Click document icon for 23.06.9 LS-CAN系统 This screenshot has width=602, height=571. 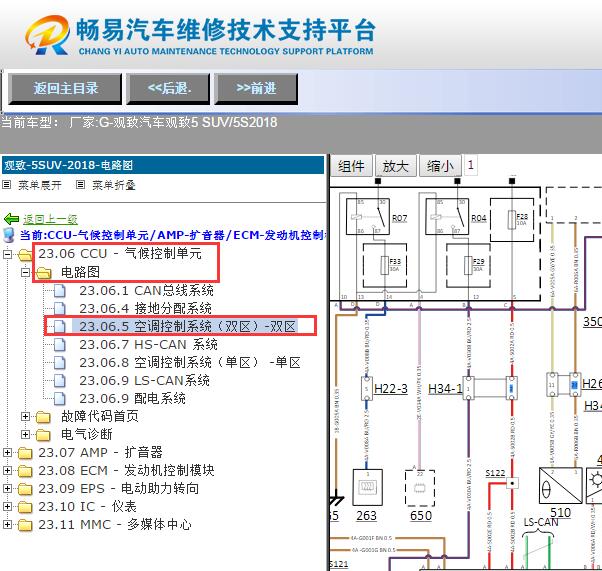[x=60, y=381]
